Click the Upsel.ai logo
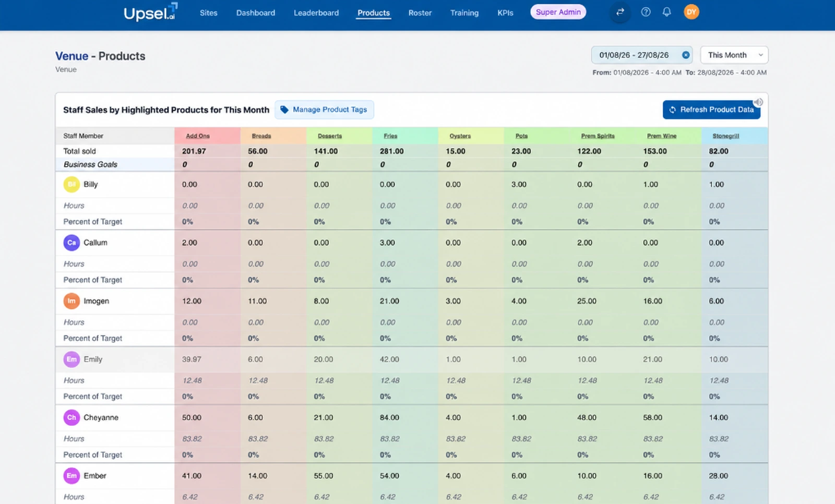835x504 pixels. pos(150,12)
